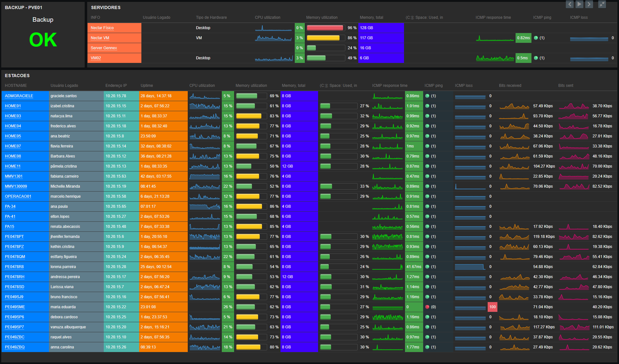Click the CPU sparkline graph for HOME01
This screenshot has width=619, height=364.
[205, 106]
